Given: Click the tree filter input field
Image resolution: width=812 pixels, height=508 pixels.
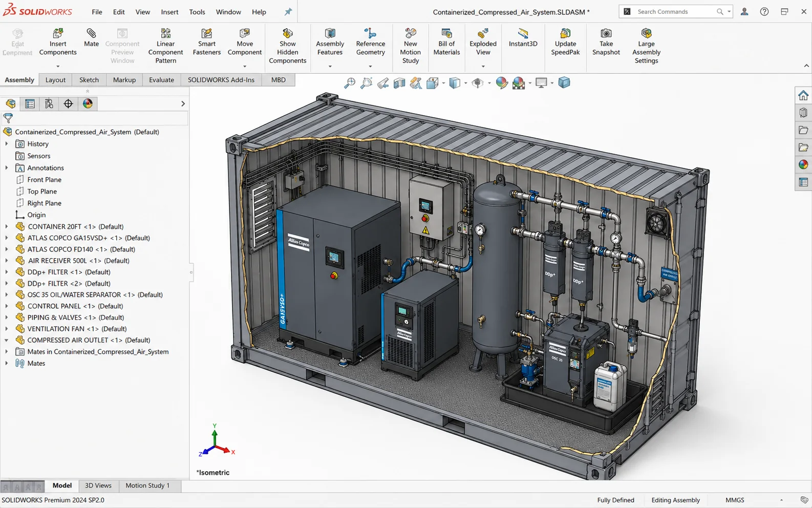Looking at the screenshot, I should pos(101,118).
